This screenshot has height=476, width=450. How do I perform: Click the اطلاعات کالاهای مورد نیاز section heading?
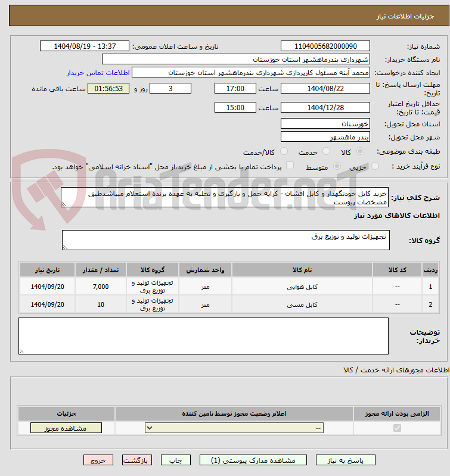point(396,216)
